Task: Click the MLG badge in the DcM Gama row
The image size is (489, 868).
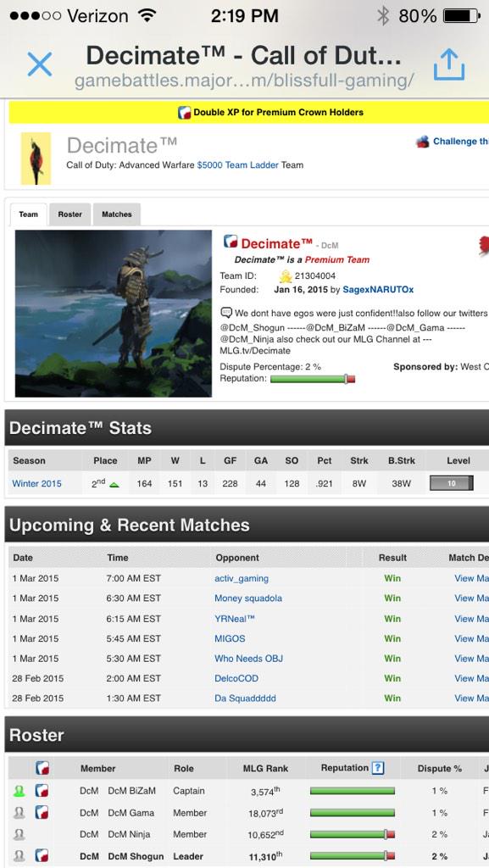Action: point(42,813)
